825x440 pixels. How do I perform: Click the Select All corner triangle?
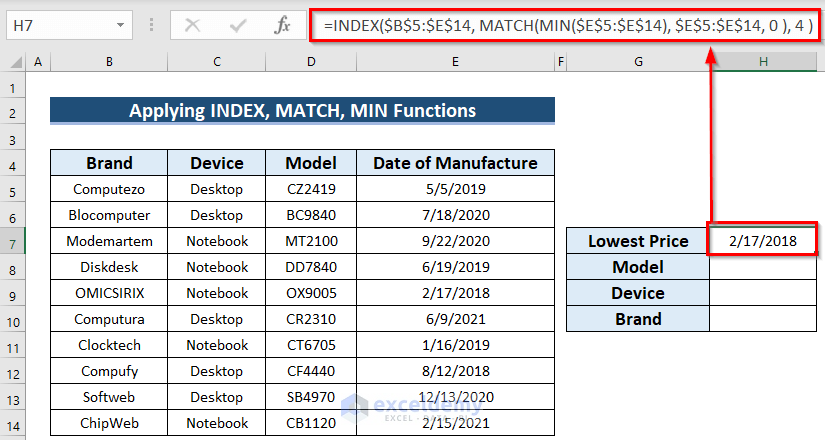(12, 63)
